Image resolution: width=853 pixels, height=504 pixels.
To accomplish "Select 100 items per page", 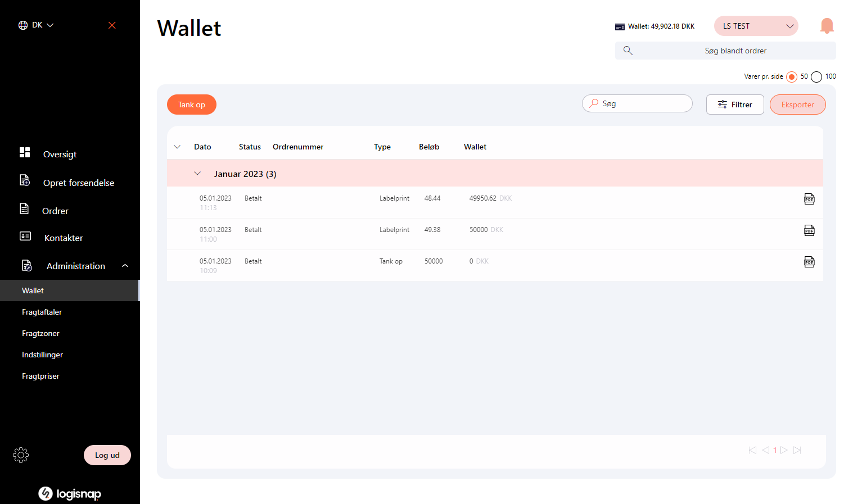I will click(x=816, y=76).
